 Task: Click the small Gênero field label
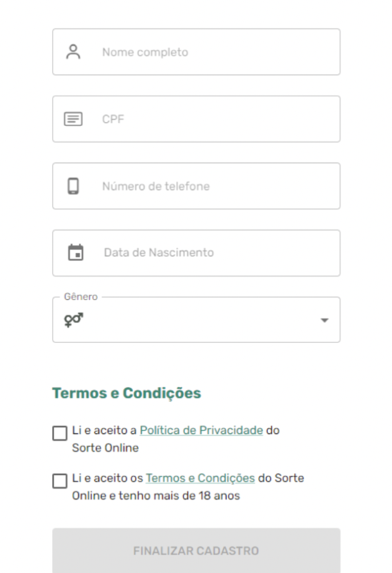click(81, 297)
